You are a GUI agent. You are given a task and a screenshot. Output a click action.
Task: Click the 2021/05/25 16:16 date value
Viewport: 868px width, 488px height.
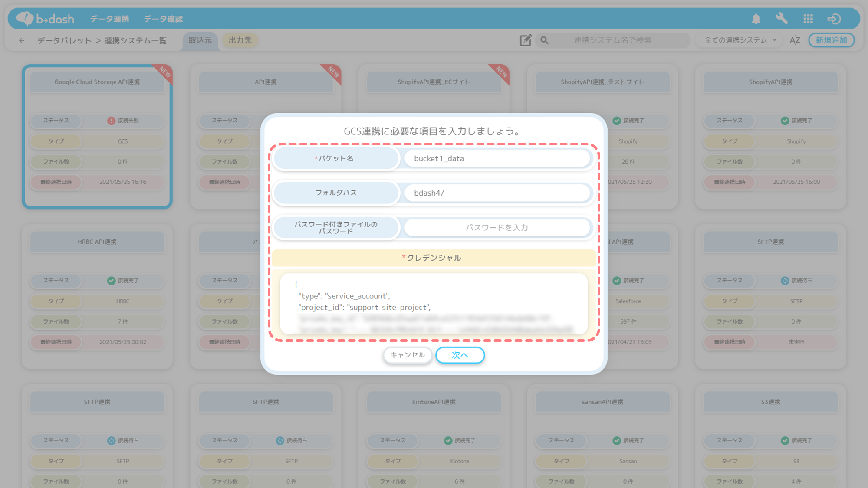pos(123,182)
